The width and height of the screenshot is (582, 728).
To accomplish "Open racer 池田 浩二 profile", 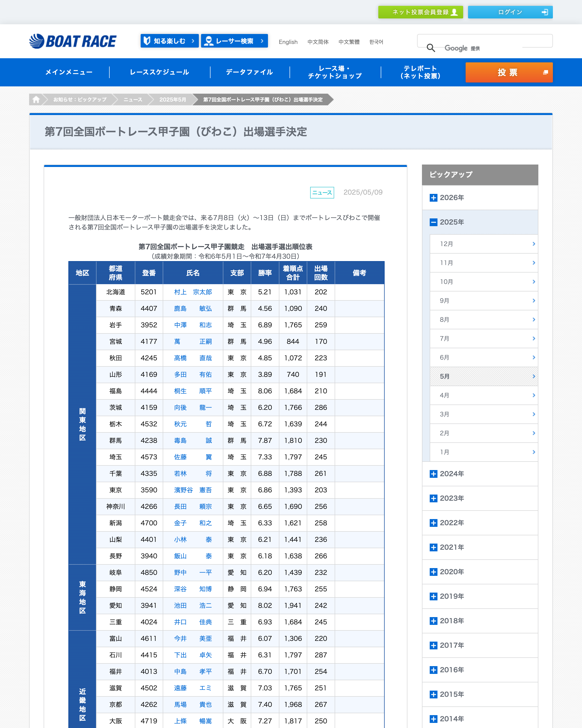I will pos(193,605).
